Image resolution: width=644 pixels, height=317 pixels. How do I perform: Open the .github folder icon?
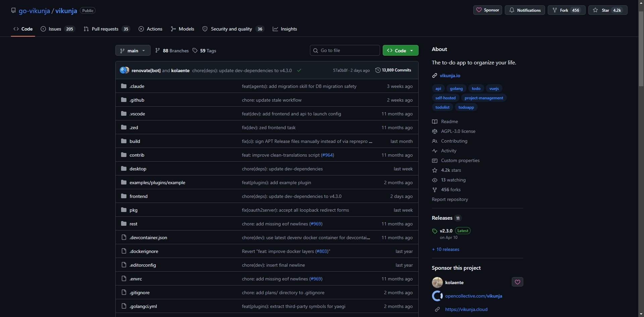pyautogui.click(x=124, y=100)
